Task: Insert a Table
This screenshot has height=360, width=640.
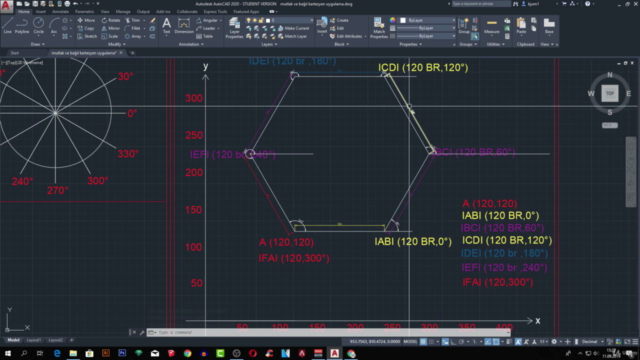Action: click(205, 36)
